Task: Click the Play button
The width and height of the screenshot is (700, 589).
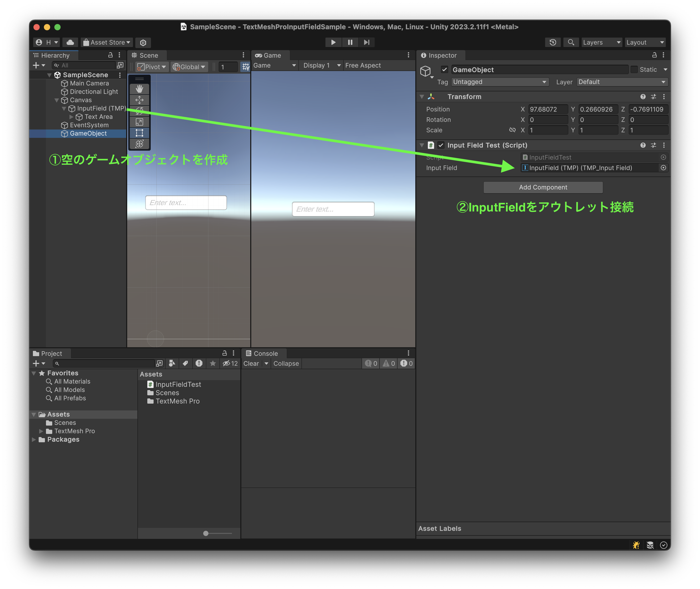Action: click(333, 42)
